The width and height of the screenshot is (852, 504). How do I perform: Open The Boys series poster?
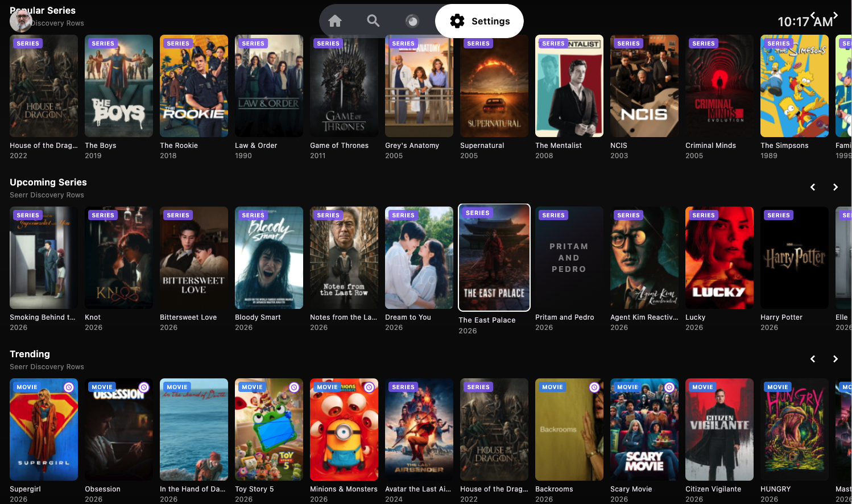point(119,86)
